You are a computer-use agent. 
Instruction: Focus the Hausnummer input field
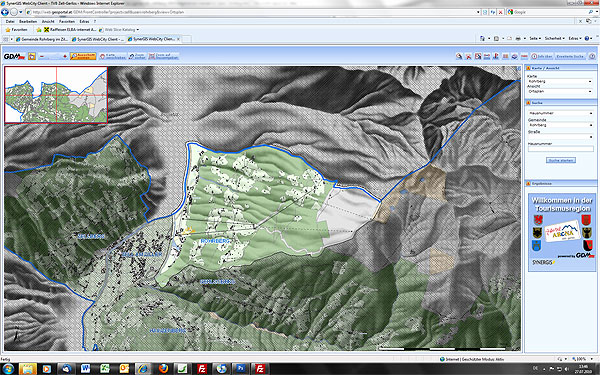561,149
